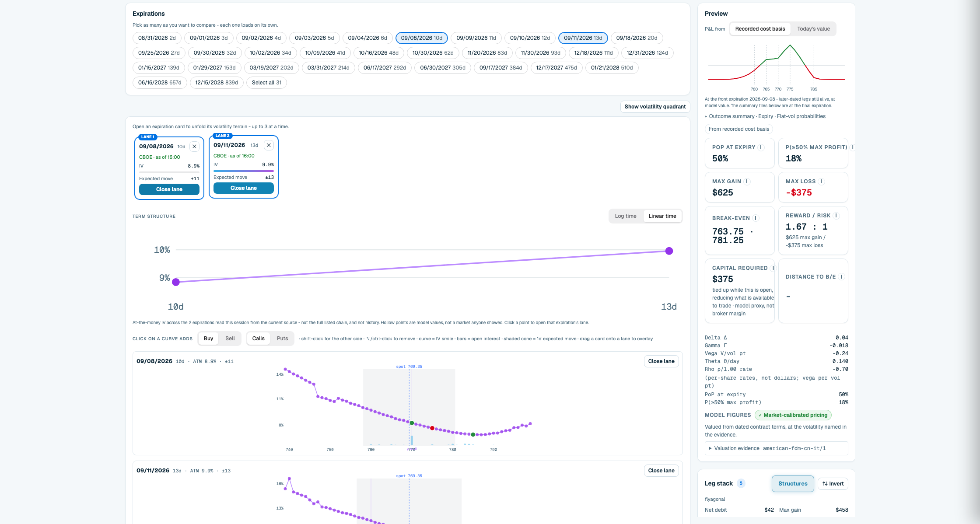Toggle the 09/01/2026 3d expiration chip
Screen dimensions: 980x524
tap(209, 38)
